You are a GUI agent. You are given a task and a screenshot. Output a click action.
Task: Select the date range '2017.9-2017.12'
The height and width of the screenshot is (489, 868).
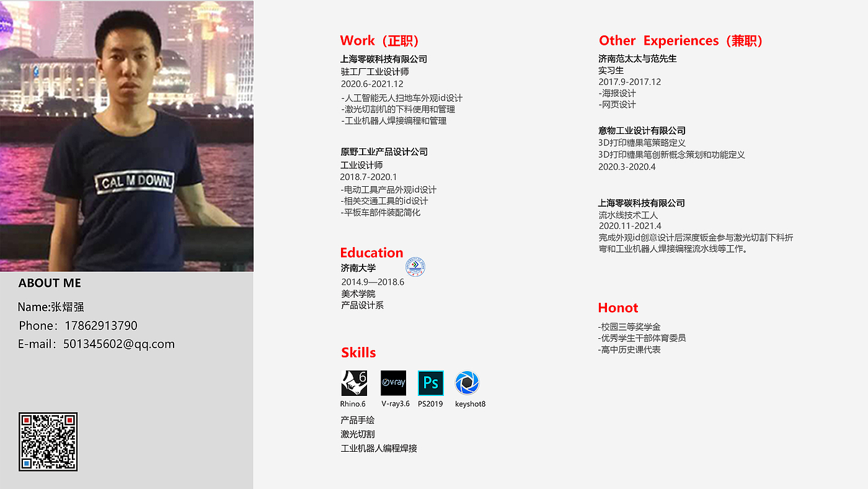pyautogui.click(x=630, y=82)
